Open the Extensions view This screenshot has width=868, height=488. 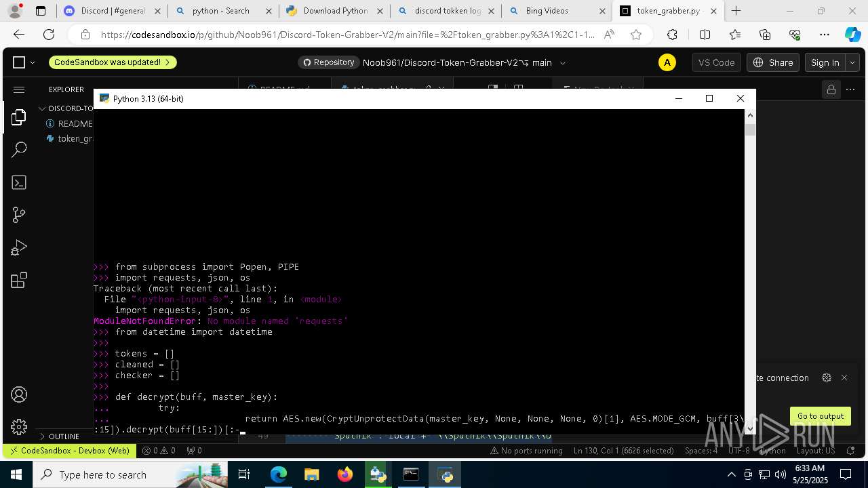(19, 280)
